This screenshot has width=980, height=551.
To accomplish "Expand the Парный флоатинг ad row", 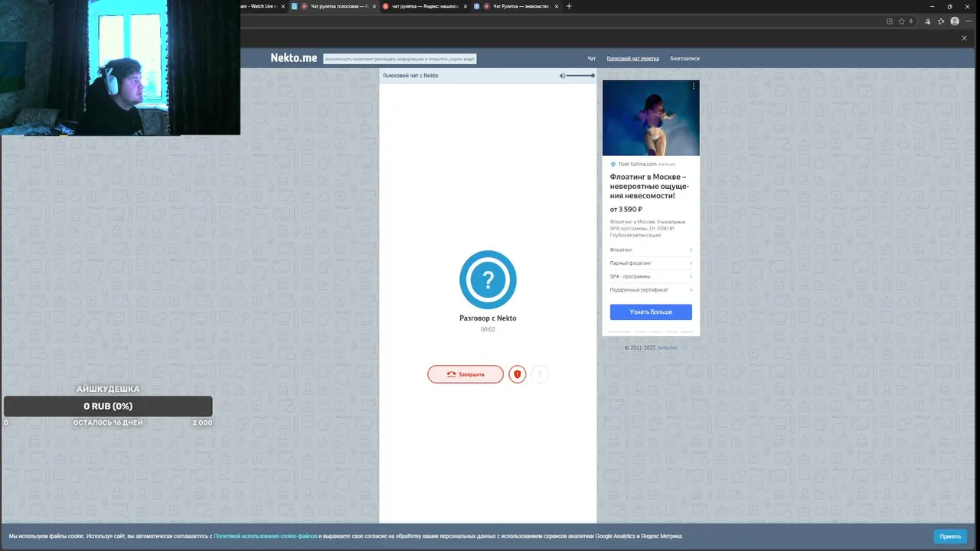I will click(x=651, y=263).
